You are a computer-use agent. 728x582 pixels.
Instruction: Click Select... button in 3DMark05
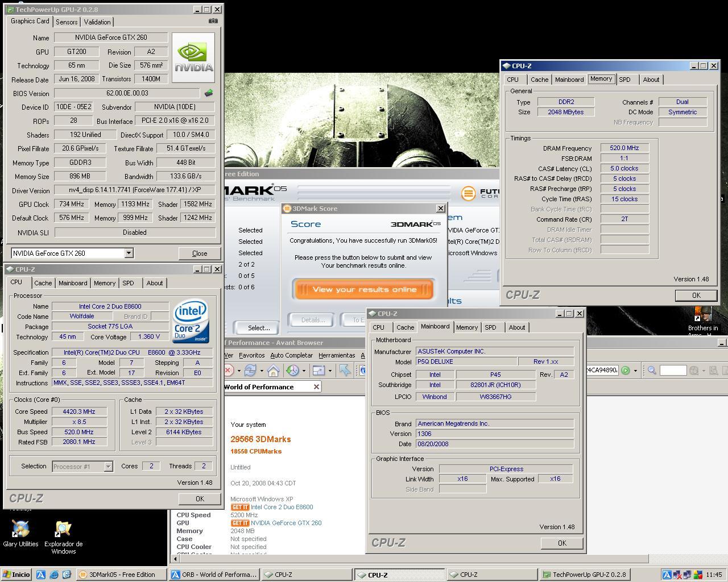tap(259, 328)
